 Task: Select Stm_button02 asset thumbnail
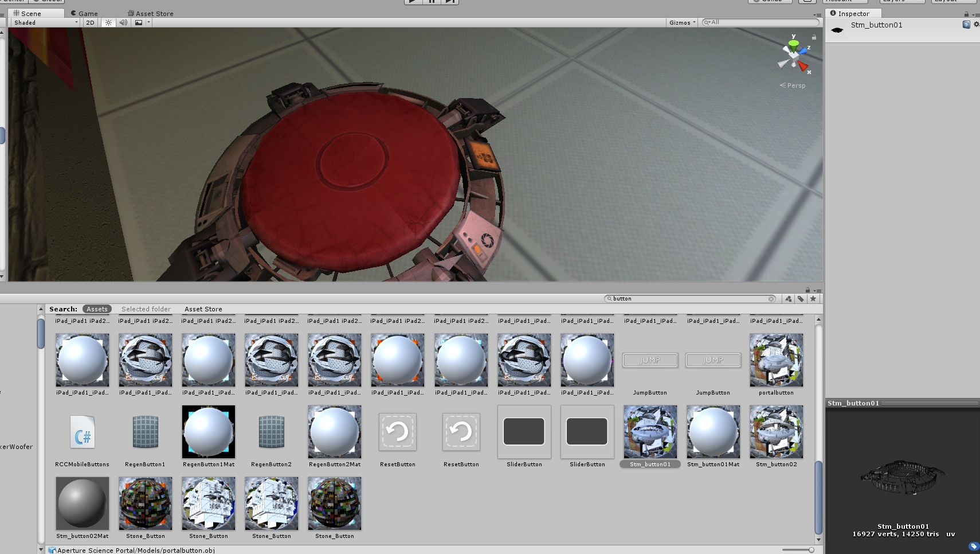click(x=777, y=432)
